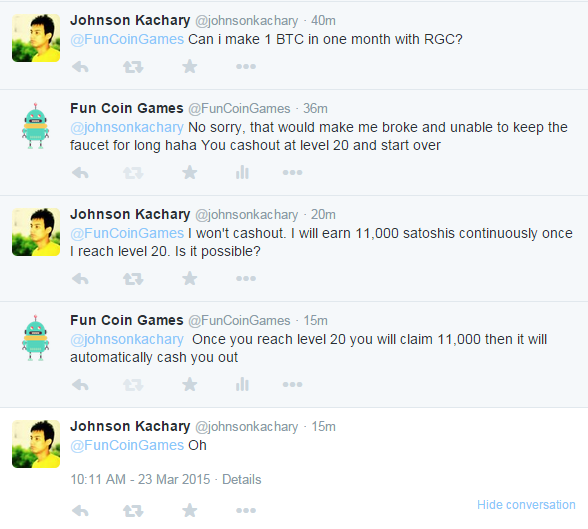Open more options on the 40m tweet
Screen dimensions: 588x529
(x=246, y=67)
